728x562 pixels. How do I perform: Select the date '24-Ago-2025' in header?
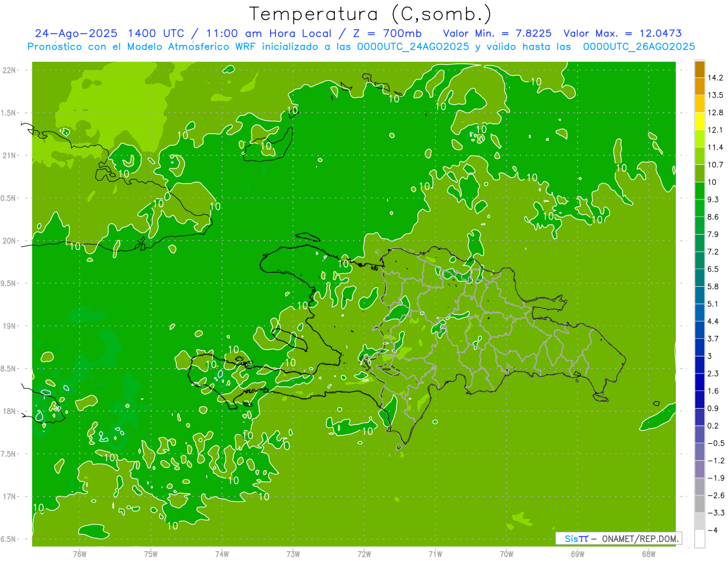point(75,33)
